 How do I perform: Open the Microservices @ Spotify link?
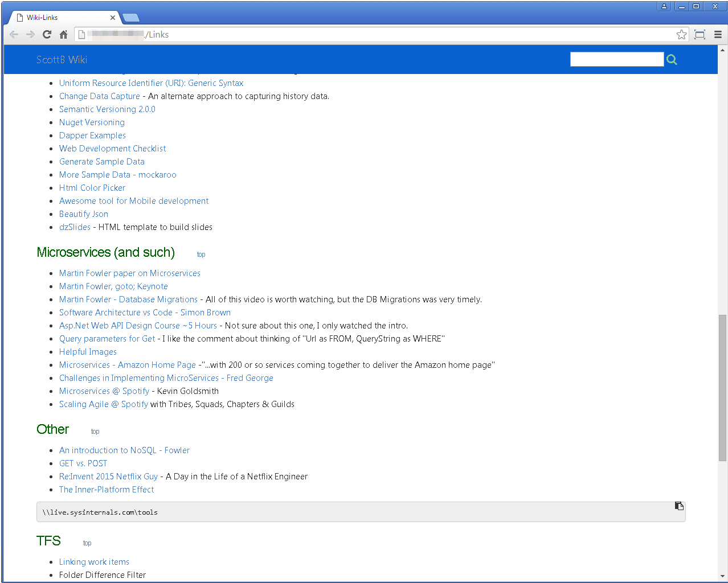click(x=104, y=391)
